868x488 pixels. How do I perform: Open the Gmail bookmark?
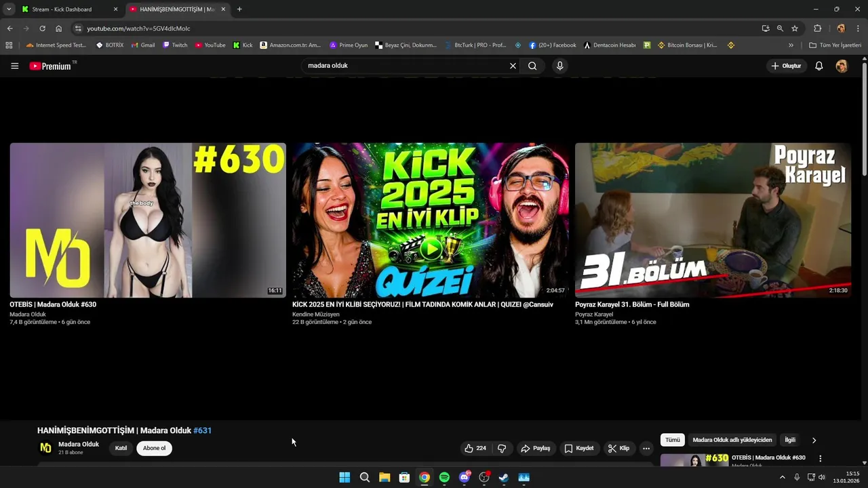pos(143,45)
